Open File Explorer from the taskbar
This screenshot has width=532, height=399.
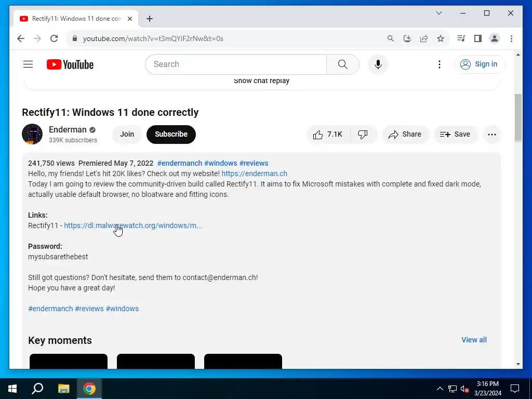63,389
